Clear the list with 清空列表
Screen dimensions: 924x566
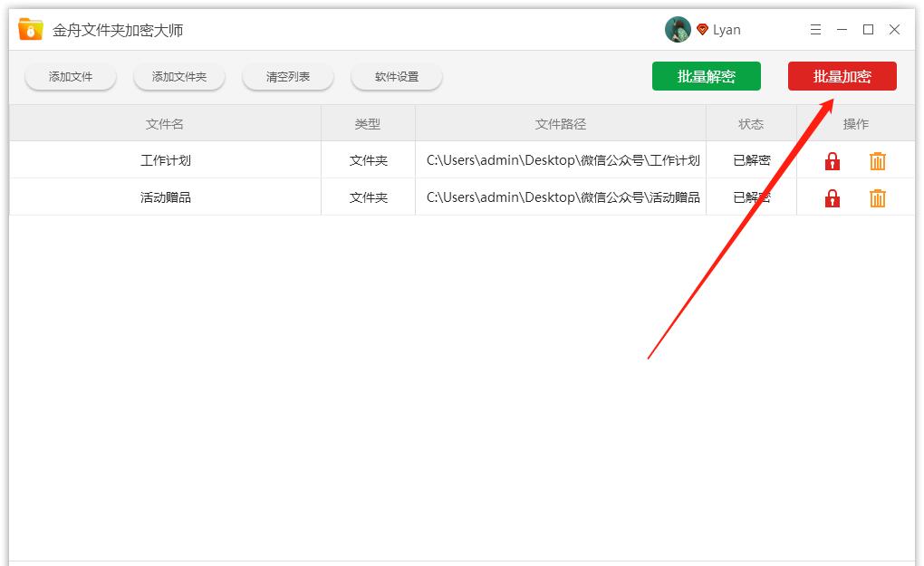coord(287,76)
